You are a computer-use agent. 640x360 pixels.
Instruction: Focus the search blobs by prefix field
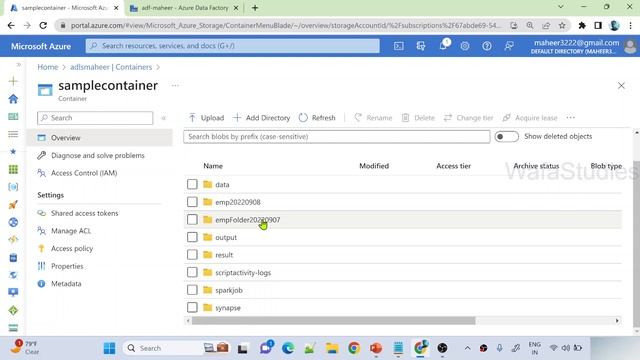[x=337, y=137]
